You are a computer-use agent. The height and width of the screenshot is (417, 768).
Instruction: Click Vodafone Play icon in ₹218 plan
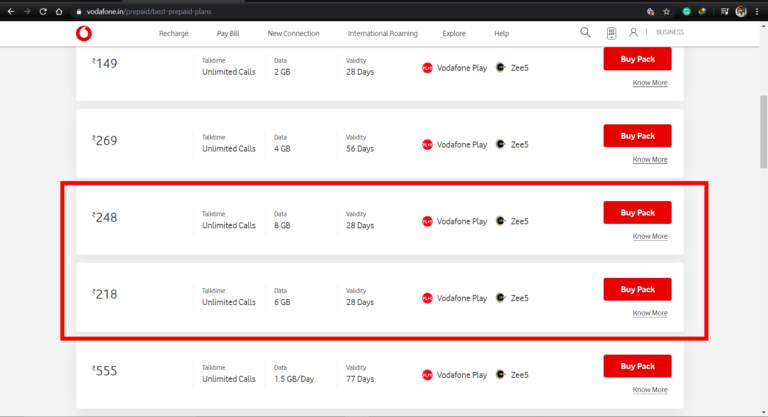coord(427,298)
